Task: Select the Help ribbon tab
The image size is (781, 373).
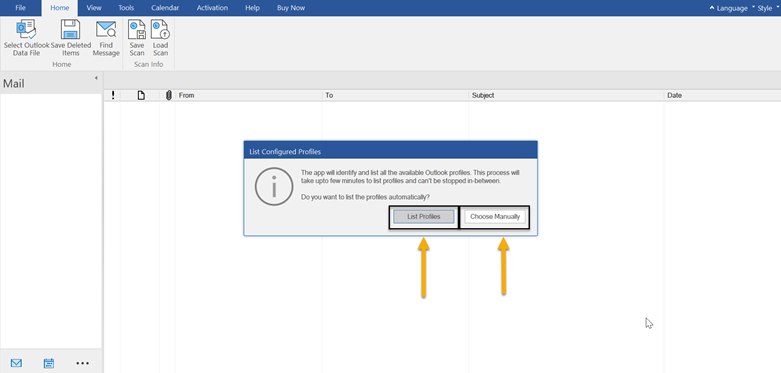Action: pyautogui.click(x=253, y=8)
